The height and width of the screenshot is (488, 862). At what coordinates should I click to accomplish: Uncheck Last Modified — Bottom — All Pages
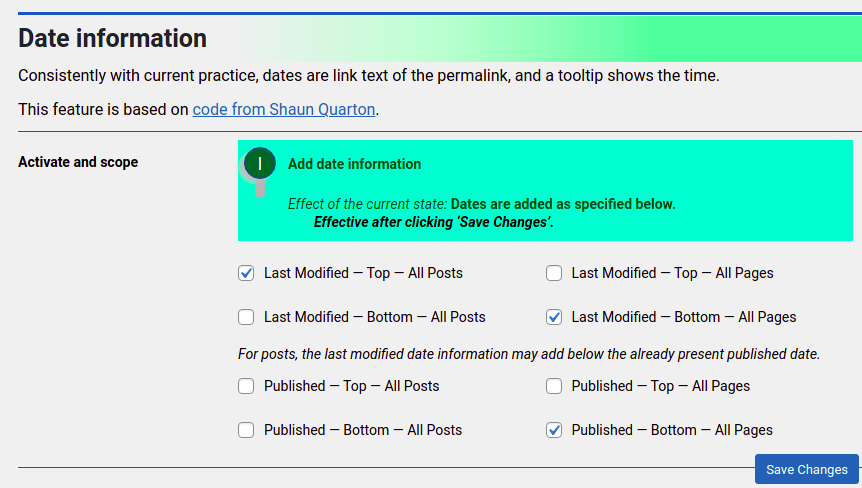(554, 317)
